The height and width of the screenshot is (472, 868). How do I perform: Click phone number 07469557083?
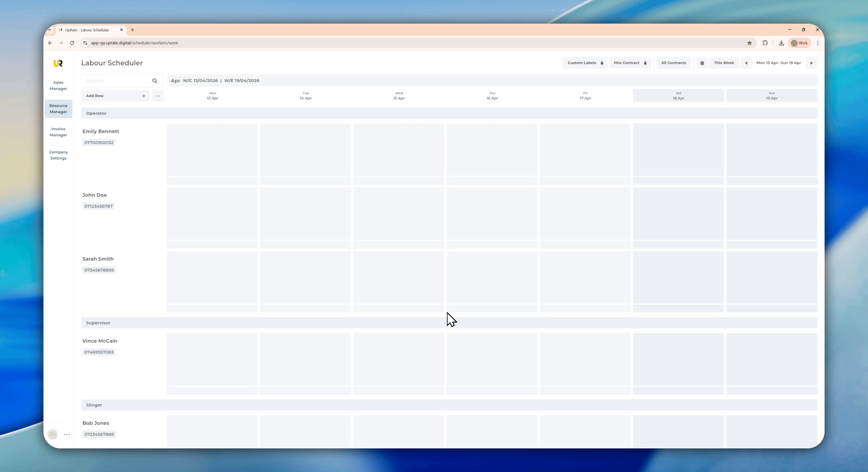click(x=99, y=352)
